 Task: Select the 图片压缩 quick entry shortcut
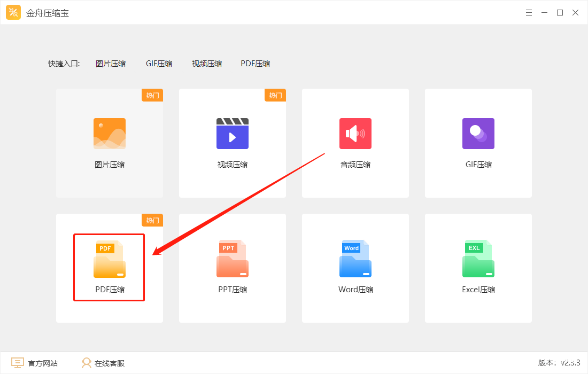[111, 63]
